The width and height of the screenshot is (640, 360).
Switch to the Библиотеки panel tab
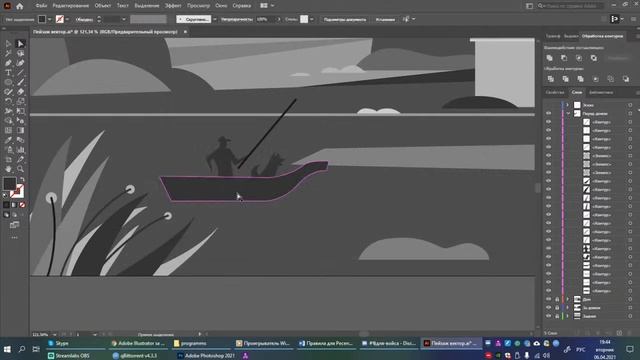point(601,92)
